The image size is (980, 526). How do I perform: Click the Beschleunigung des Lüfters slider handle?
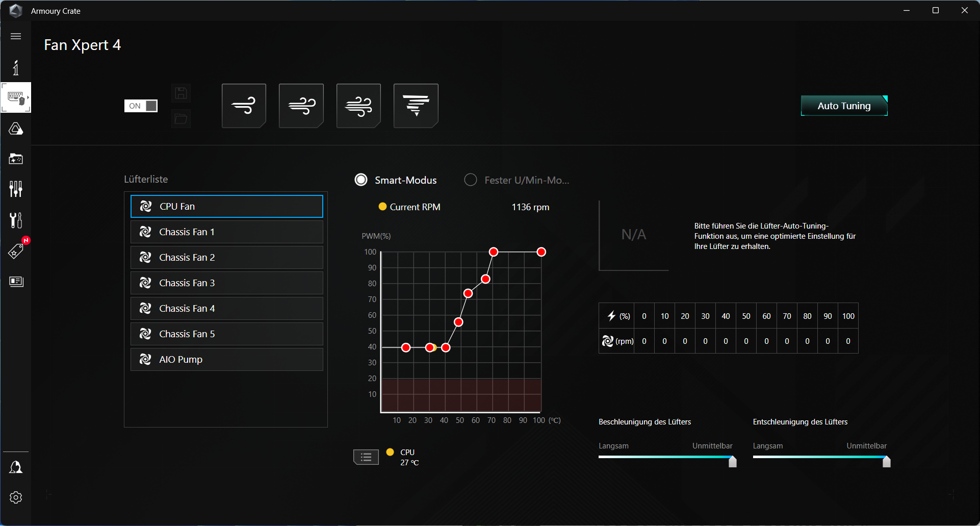(x=733, y=462)
